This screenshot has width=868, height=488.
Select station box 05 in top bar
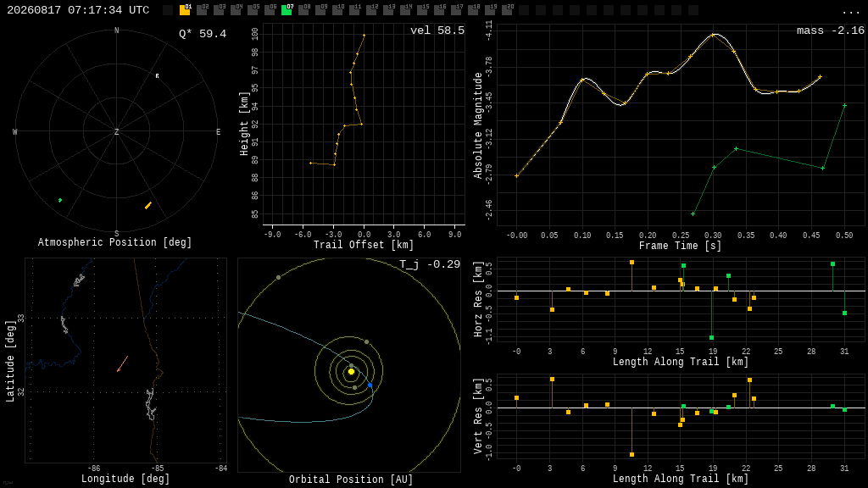coord(253,10)
